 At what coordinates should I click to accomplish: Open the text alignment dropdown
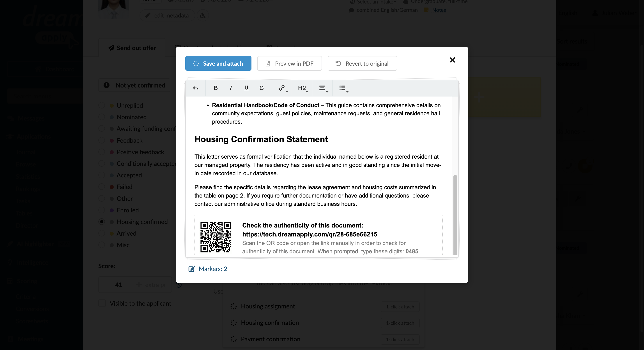pyautogui.click(x=323, y=88)
